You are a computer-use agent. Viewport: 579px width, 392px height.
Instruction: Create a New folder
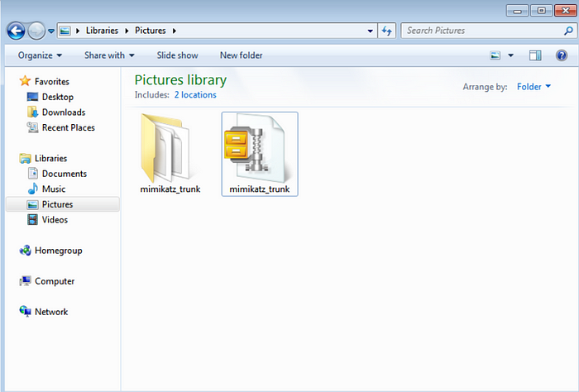[242, 55]
